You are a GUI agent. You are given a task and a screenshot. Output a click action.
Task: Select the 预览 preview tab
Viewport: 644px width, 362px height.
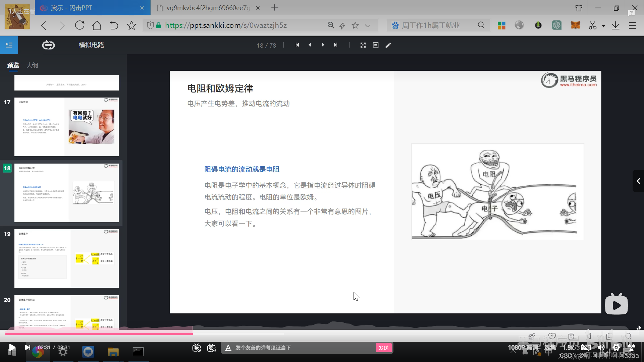13,65
